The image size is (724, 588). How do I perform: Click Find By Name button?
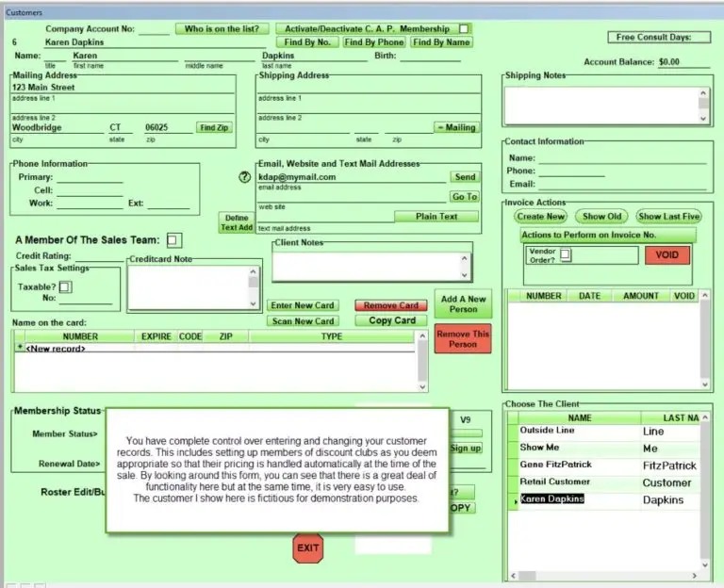pyautogui.click(x=441, y=42)
